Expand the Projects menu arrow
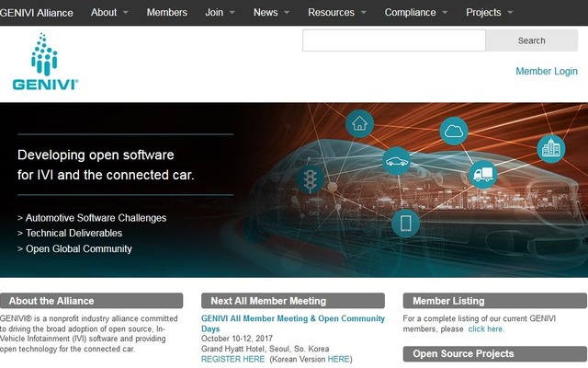Image resolution: width=588 pixels, height=368 pixels. (510, 12)
